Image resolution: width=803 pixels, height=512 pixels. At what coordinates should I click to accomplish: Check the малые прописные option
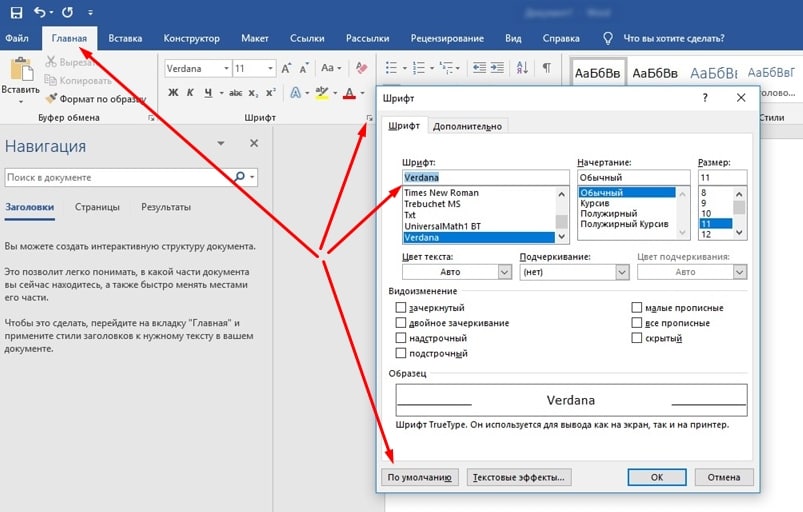[637, 308]
